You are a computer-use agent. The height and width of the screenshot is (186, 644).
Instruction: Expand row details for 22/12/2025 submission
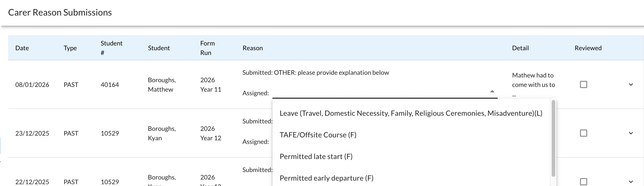click(631, 182)
